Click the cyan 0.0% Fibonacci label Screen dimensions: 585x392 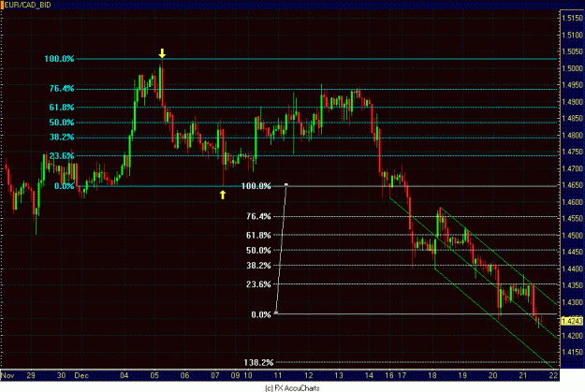coord(65,186)
